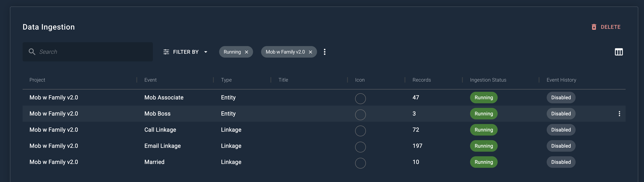Click into the Search input field
Screen dimensions: 644x182
pos(88,52)
